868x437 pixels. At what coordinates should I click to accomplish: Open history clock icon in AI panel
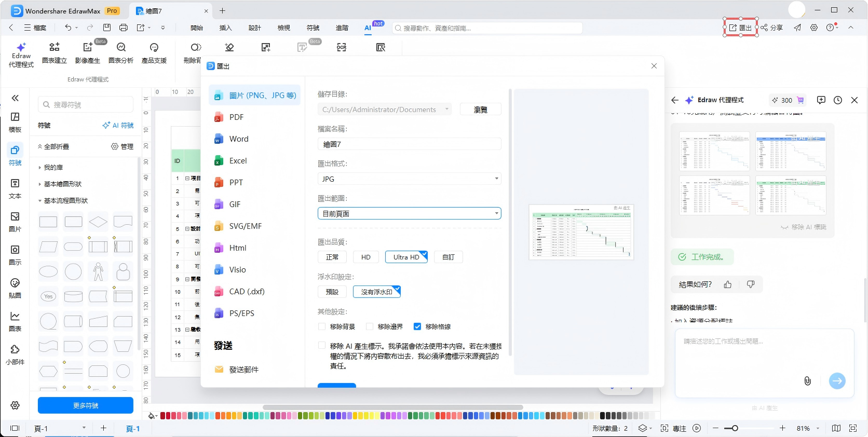[838, 100]
